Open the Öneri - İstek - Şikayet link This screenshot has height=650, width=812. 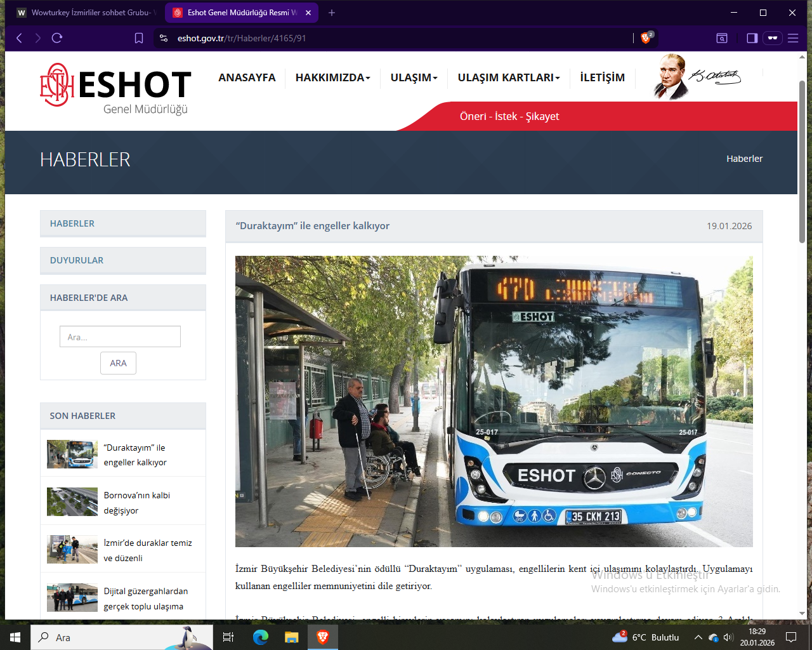(509, 116)
